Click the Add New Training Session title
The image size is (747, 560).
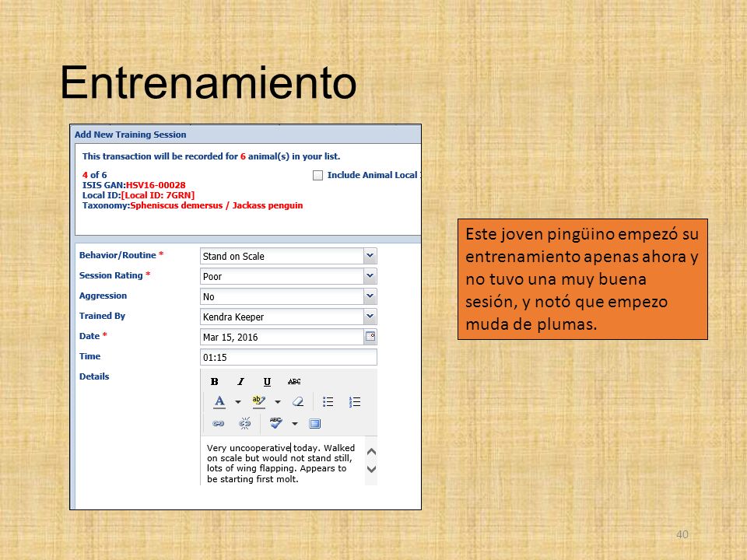point(130,135)
